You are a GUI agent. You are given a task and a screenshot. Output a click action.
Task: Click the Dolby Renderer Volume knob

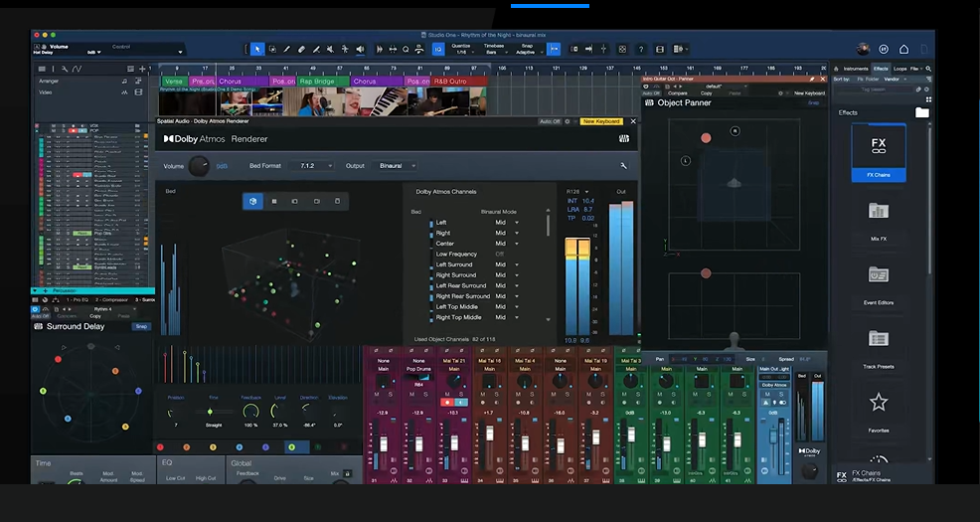point(199,166)
